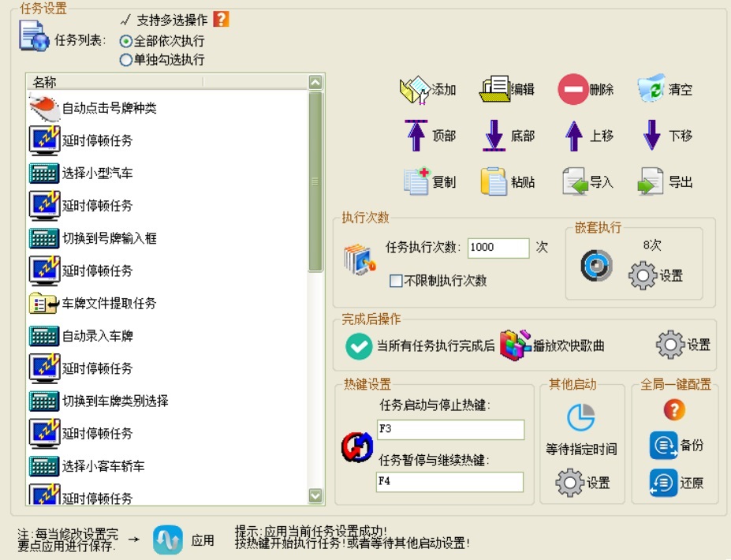Click the 备份 (Backup) icon
The width and height of the screenshot is (731, 560).
coord(663,445)
